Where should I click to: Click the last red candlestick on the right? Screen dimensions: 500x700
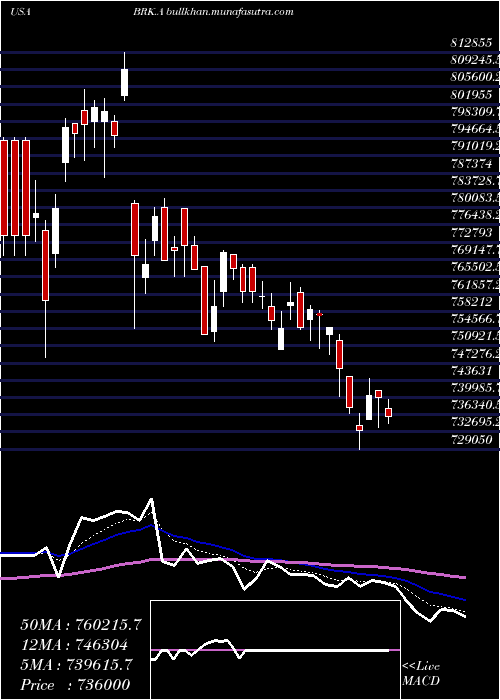[388, 412]
